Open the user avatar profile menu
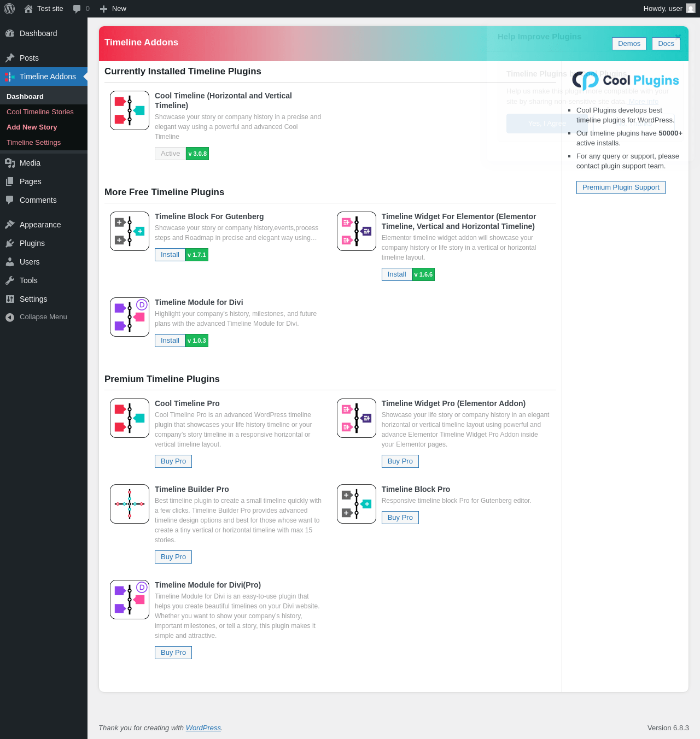This screenshot has width=700, height=739. [x=691, y=9]
